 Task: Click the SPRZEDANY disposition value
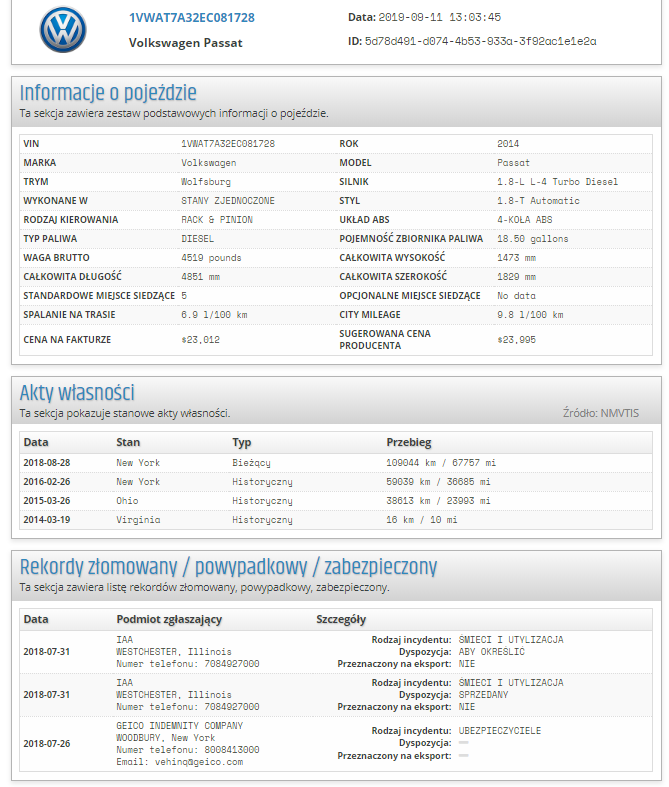(x=483, y=695)
